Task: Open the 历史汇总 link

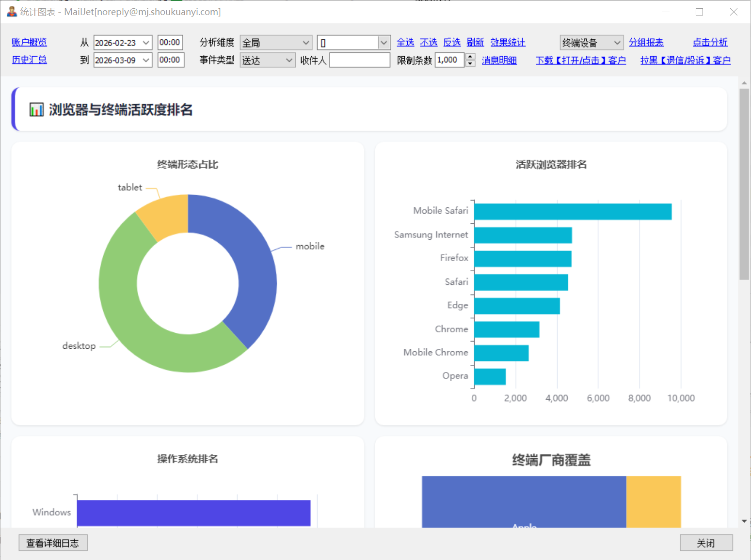Action: click(x=29, y=60)
